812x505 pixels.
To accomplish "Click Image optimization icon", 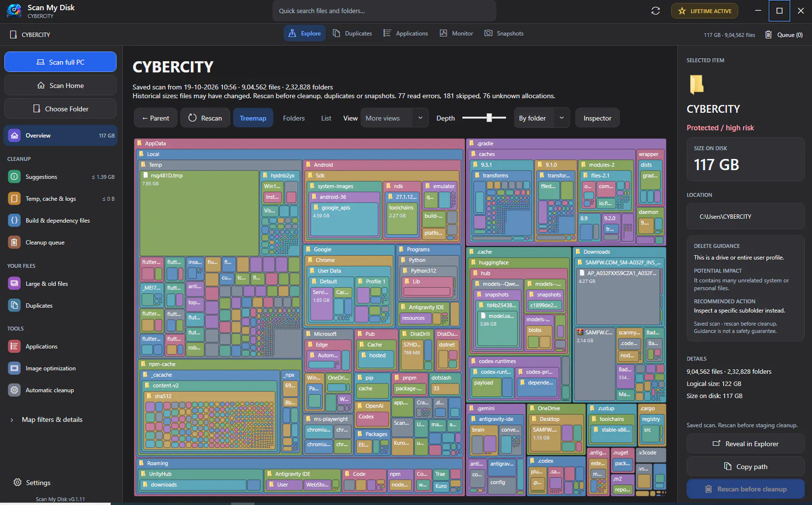I will 15,368.
